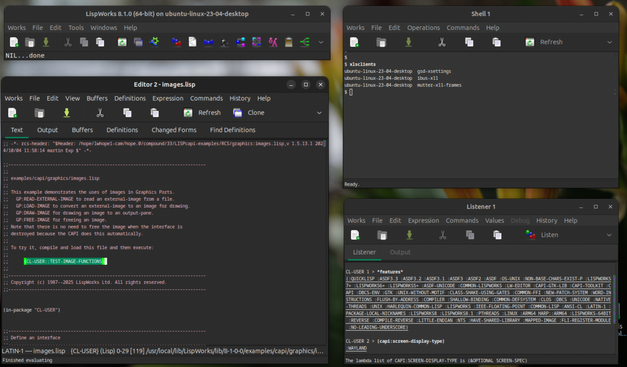This screenshot has height=367, width=627.
Task: Open Function Call Browser green arrows icon
Action: [x=305, y=42]
